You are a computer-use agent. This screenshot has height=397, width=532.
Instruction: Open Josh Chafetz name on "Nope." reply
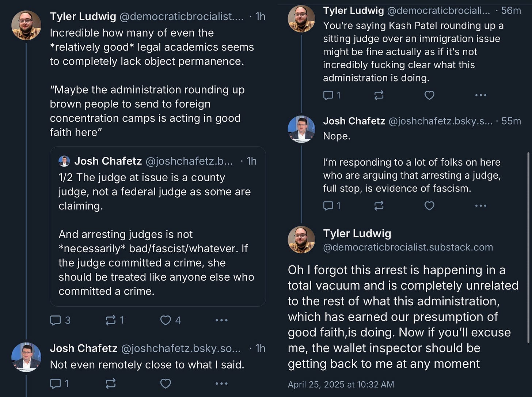pos(354,121)
